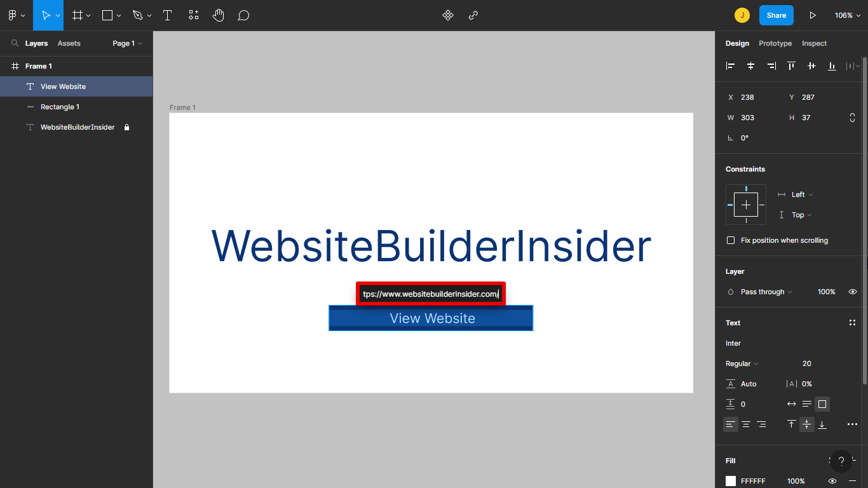The width and height of the screenshot is (868, 488).
Task: Open the Figma main menu
Action: point(15,15)
